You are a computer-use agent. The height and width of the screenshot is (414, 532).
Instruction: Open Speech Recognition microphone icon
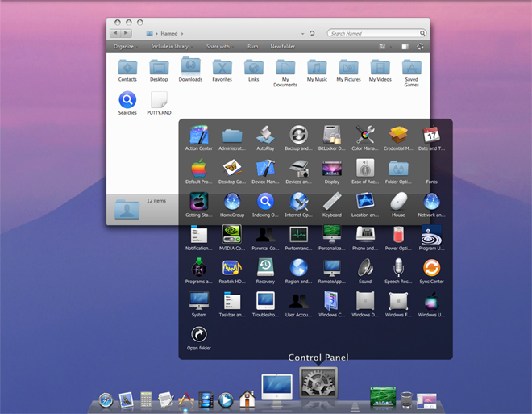[x=398, y=267]
